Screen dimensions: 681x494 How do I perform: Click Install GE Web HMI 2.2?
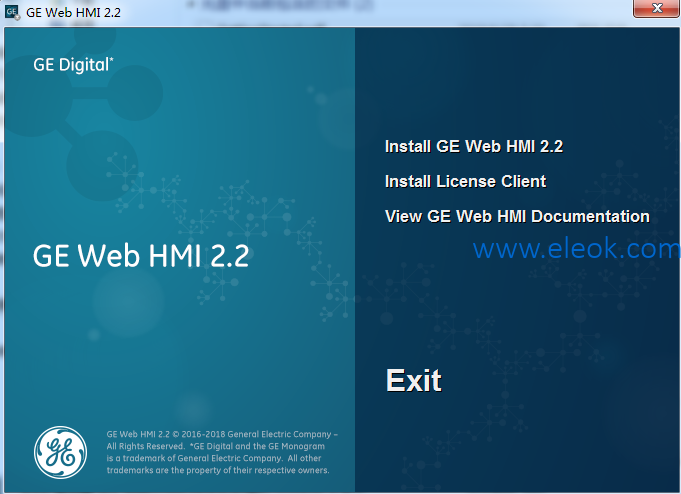click(x=474, y=146)
